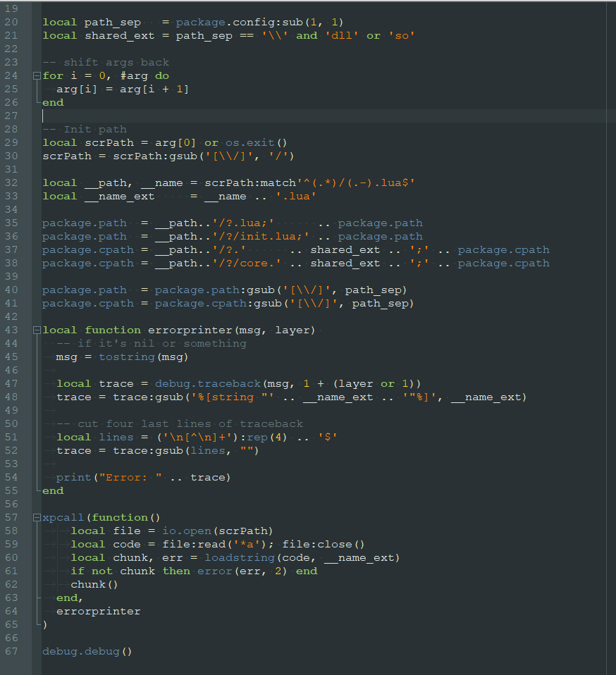Click '#arg' in the for loop header

click(x=134, y=76)
